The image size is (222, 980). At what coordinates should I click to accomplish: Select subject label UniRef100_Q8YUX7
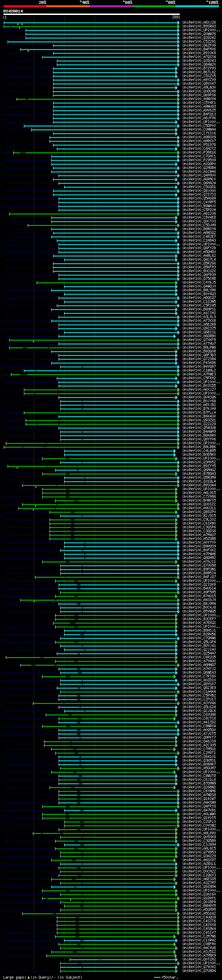(x=199, y=685)
